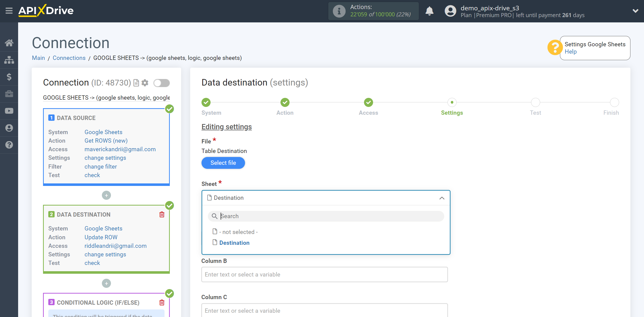Open the home sidebar icon
The image size is (644, 317).
click(x=9, y=43)
